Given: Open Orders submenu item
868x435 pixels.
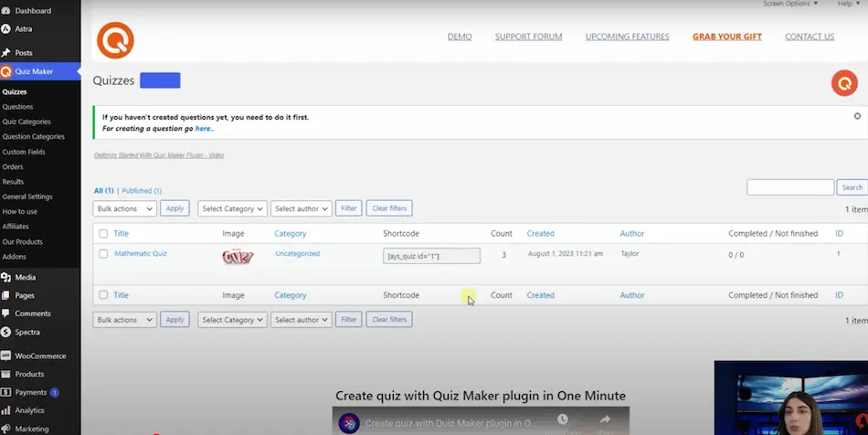Looking at the screenshot, I should [13, 166].
